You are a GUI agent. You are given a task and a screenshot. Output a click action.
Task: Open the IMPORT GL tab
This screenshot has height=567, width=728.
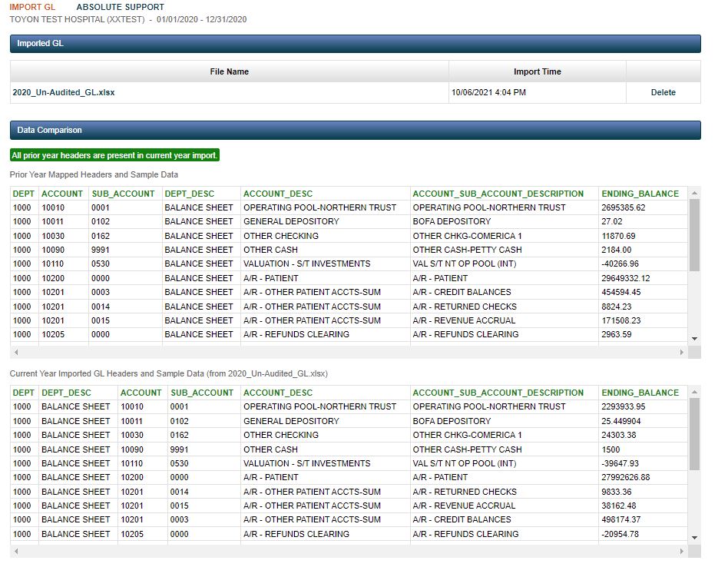pyautogui.click(x=32, y=7)
